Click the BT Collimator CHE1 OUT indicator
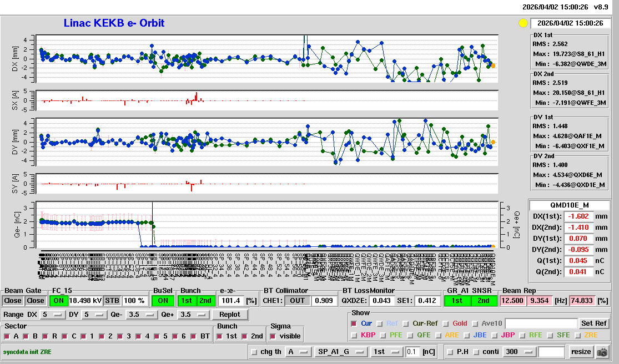Screen dimensions: 619x364 pyautogui.click(x=298, y=301)
